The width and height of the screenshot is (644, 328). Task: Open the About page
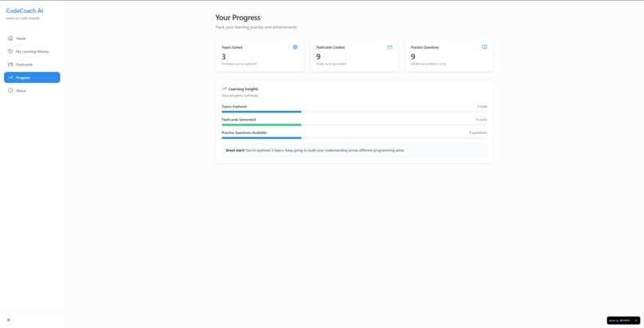click(32, 91)
